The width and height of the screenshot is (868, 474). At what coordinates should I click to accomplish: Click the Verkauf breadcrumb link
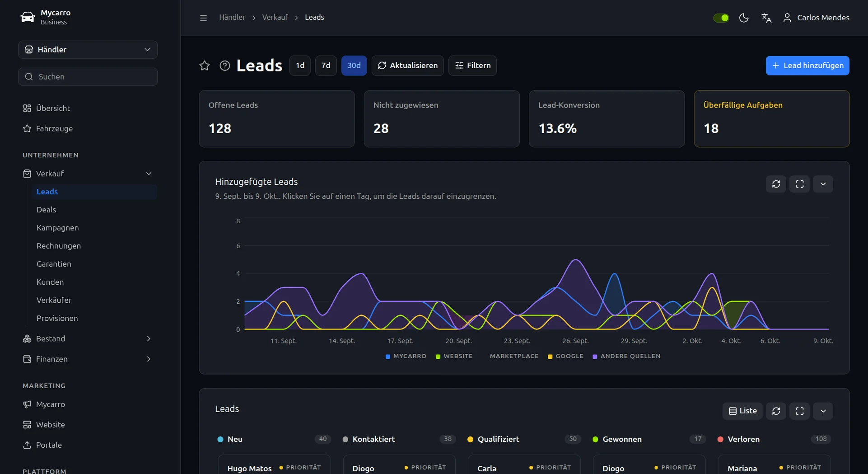pyautogui.click(x=275, y=17)
